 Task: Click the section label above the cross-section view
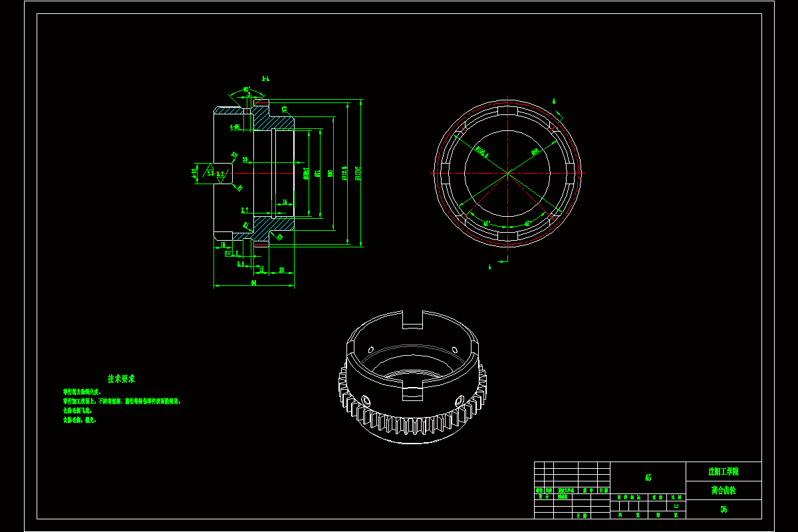click(265, 78)
